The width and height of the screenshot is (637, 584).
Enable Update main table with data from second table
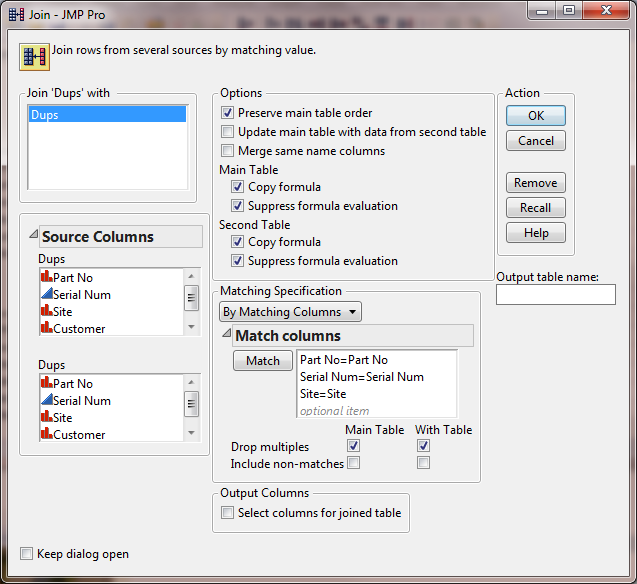tap(228, 132)
